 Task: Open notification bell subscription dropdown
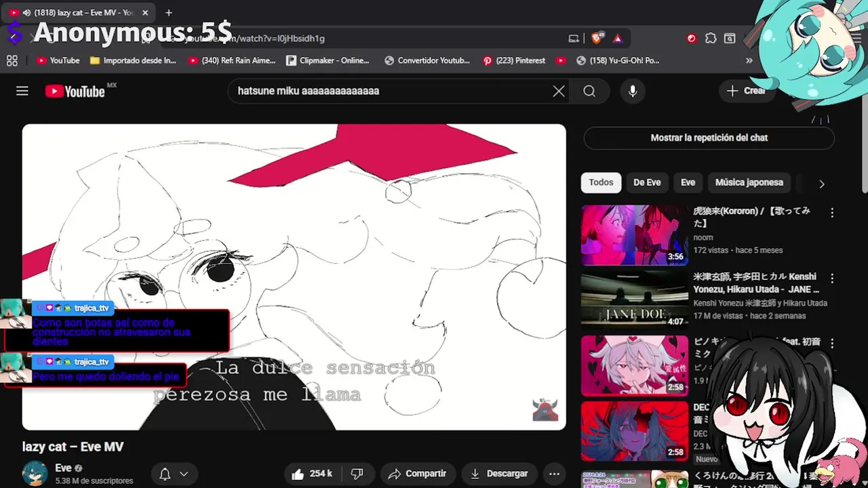174,474
